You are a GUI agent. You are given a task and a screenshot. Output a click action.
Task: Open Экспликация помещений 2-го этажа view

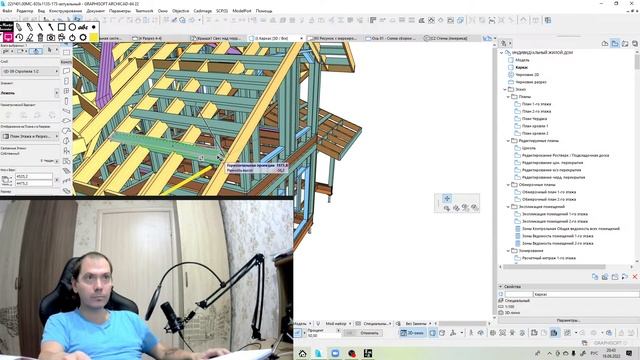[x=555, y=222]
